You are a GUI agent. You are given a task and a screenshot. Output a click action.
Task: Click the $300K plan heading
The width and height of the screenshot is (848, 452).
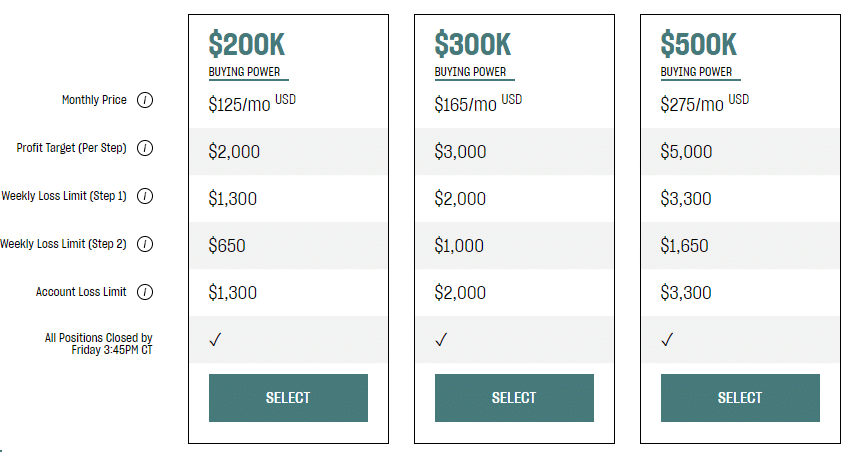coord(473,44)
